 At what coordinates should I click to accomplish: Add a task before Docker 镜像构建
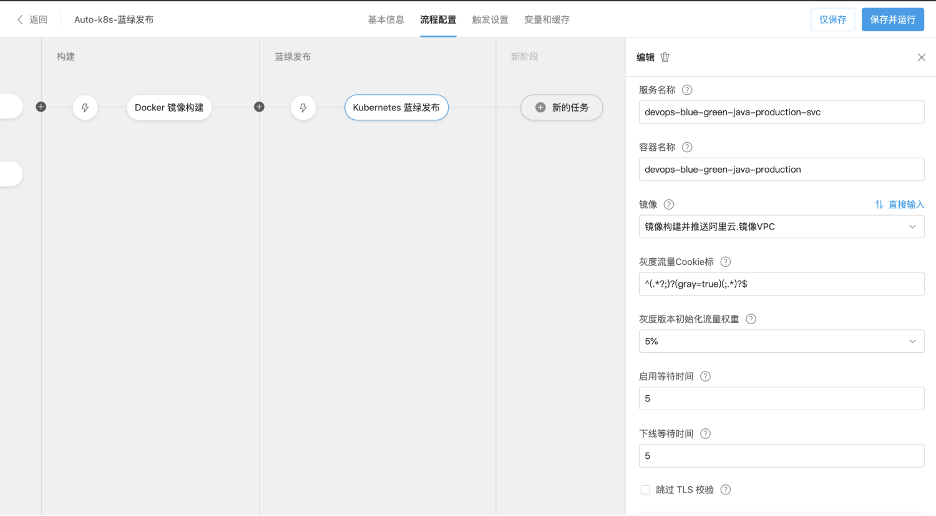pos(41,107)
